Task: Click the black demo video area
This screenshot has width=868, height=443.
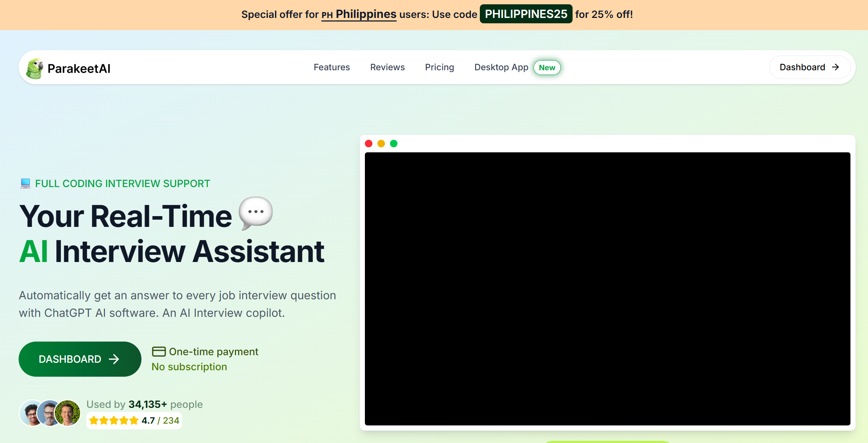Action: [607, 289]
